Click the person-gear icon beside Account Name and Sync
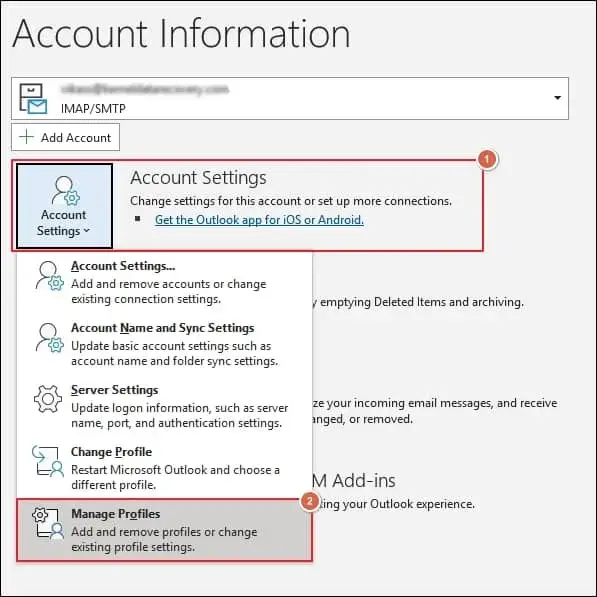 (x=49, y=338)
